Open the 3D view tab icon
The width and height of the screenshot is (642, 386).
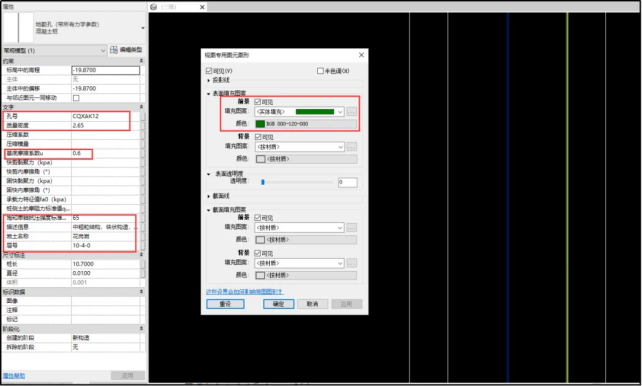(154, 7)
